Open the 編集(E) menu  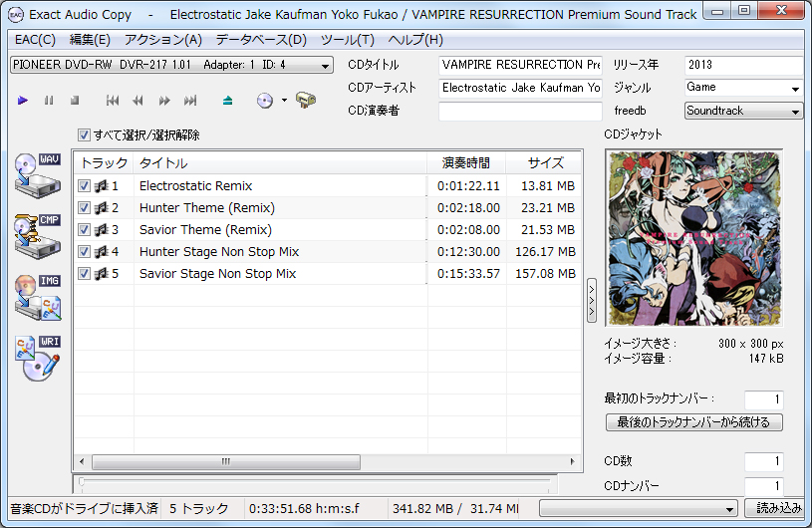[90, 40]
